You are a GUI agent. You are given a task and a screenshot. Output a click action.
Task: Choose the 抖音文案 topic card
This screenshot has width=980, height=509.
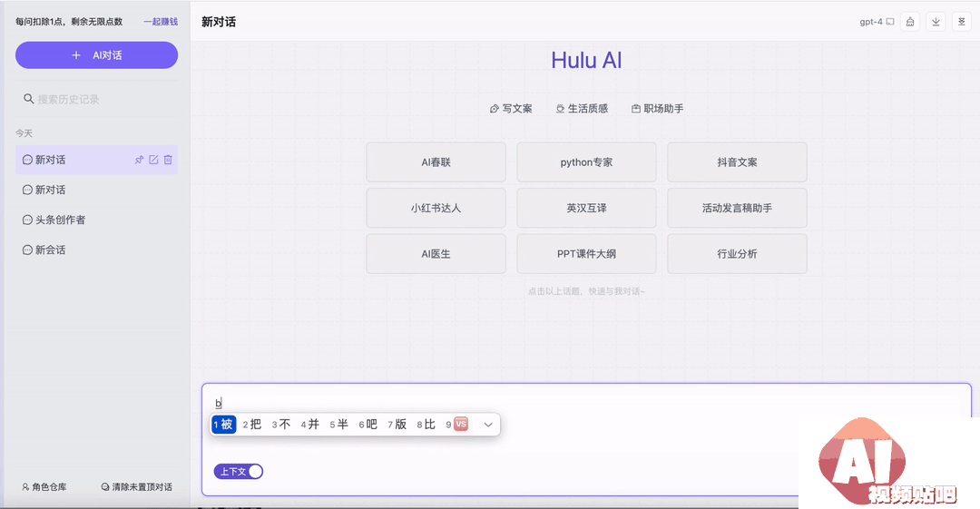click(x=737, y=162)
